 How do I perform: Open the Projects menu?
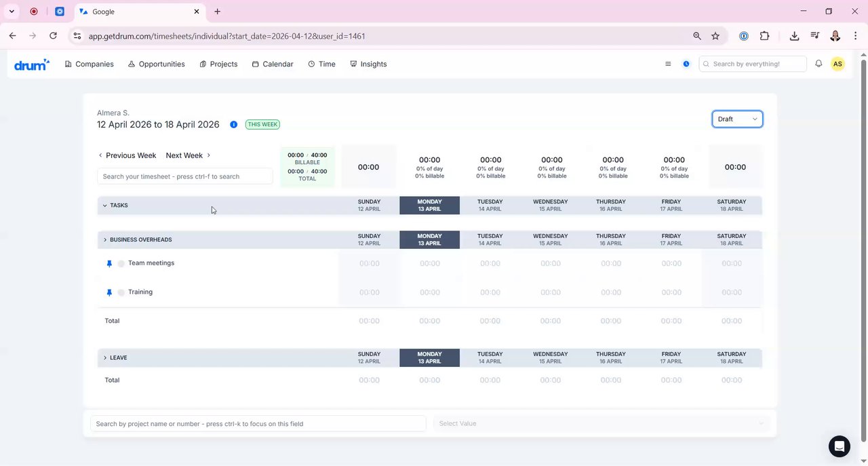point(218,64)
